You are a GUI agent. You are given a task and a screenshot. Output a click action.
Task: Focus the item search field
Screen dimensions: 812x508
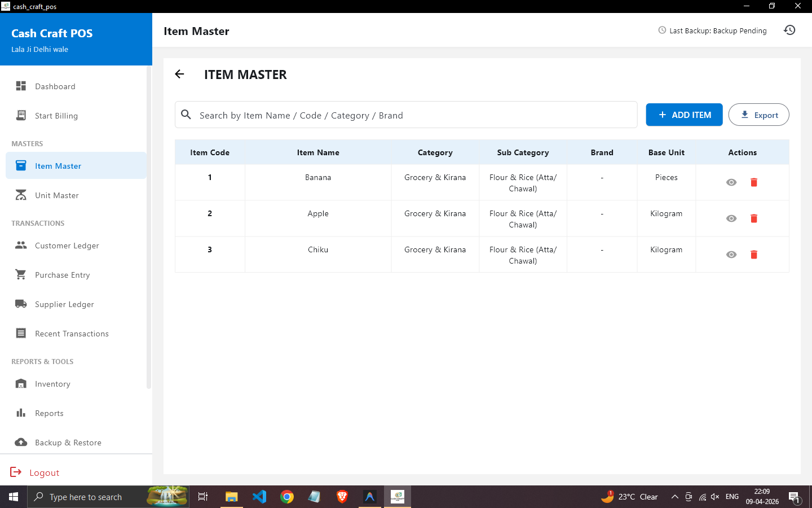tap(406, 115)
